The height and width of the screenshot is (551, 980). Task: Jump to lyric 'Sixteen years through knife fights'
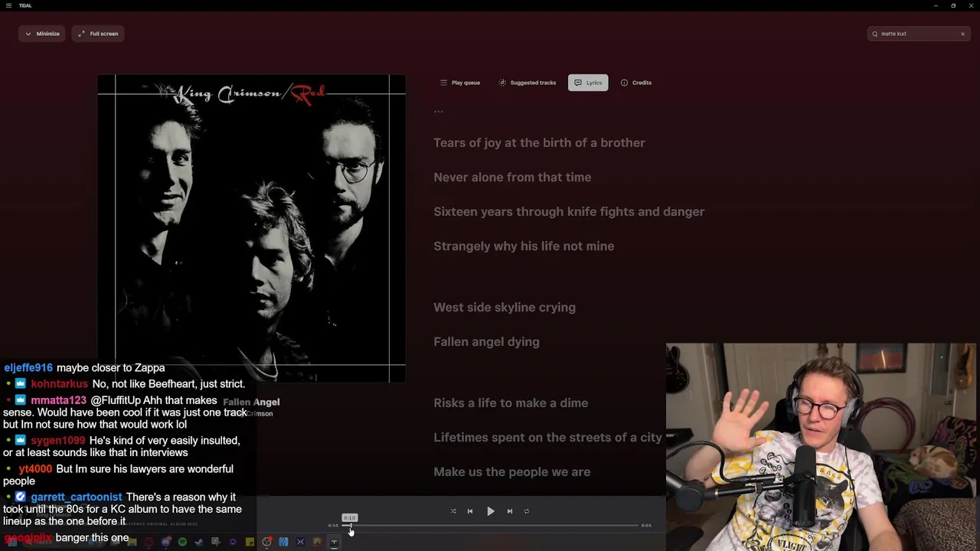(x=569, y=211)
